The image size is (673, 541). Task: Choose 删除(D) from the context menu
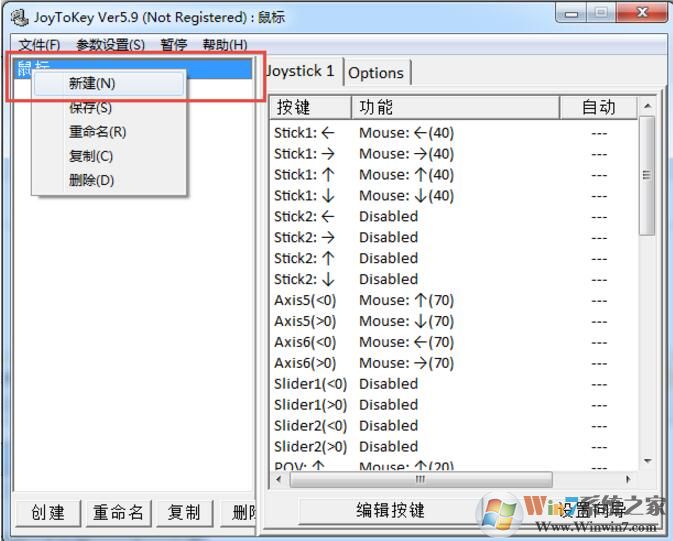click(x=109, y=180)
